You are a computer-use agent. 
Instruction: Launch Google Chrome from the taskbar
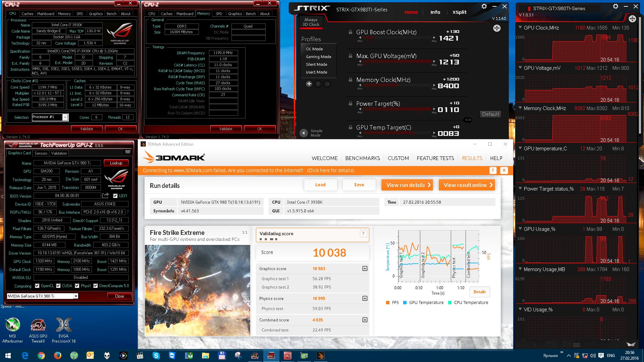(41, 356)
